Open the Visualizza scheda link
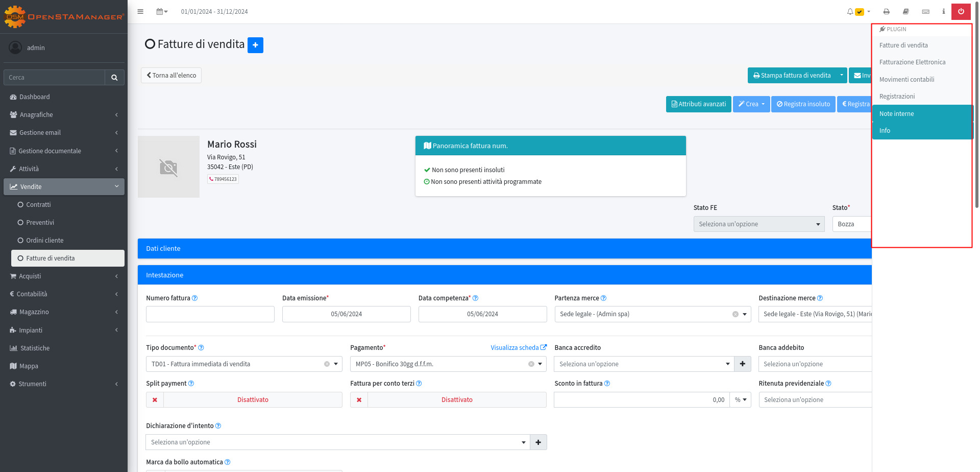The image size is (980, 472). point(518,348)
